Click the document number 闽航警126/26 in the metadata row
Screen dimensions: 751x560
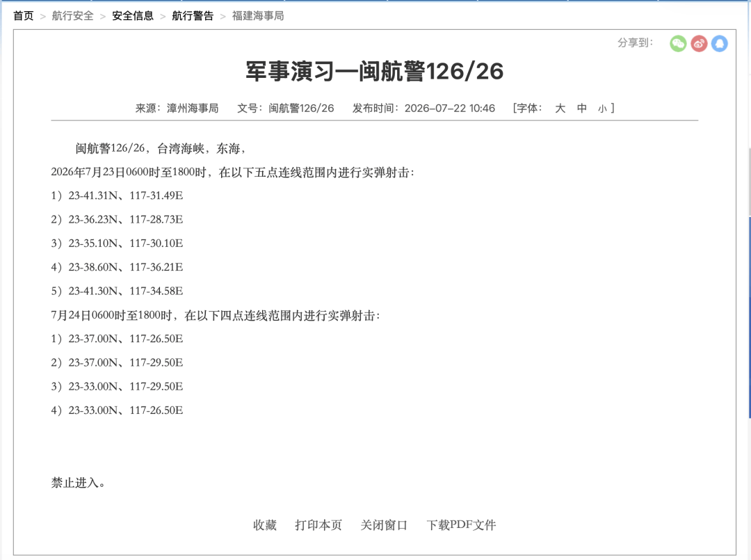pos(301,109)
